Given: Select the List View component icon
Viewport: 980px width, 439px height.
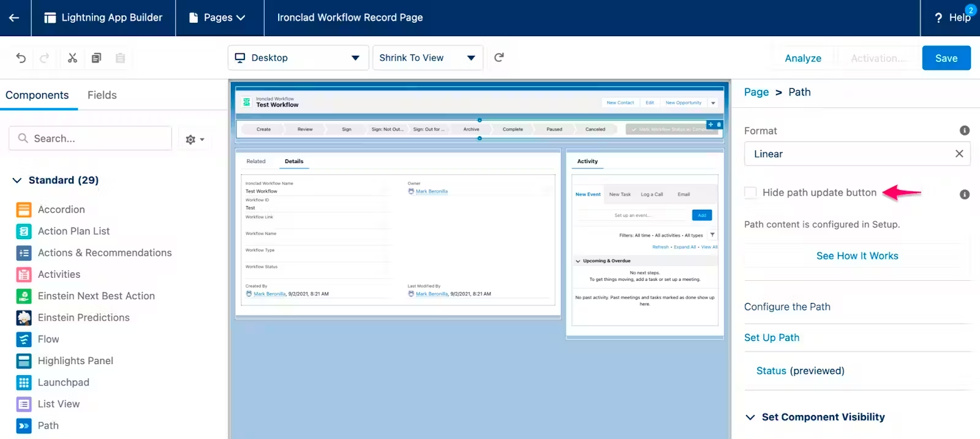Looking at the screenshot, I should [24, 404].
